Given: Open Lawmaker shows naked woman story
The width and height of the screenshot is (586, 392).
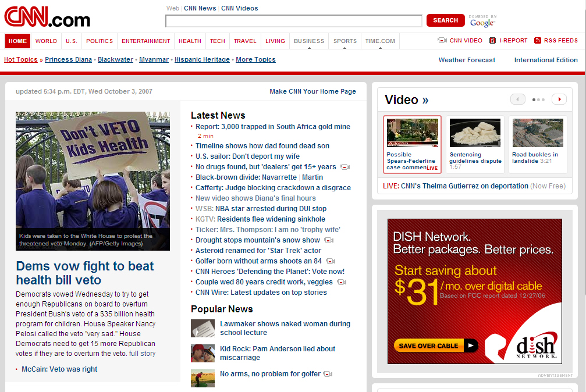Looking at the screenshot, I should tap(285, 328).
